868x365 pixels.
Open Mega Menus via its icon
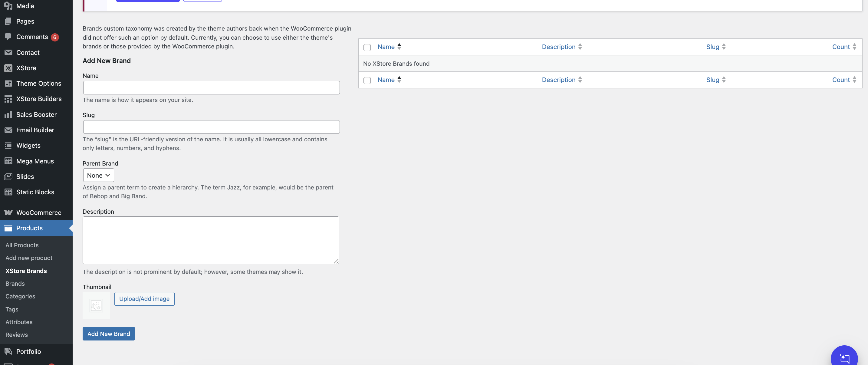[x=8, y=161]
